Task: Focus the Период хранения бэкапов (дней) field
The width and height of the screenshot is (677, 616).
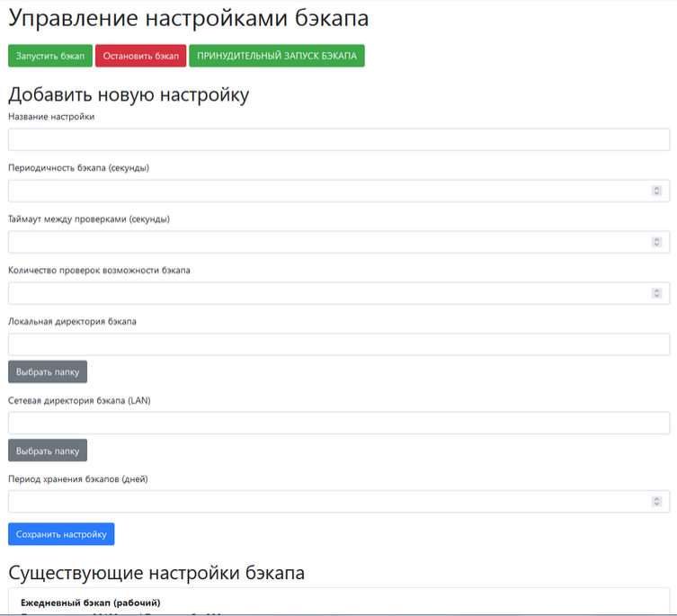Action: [339, 501]
